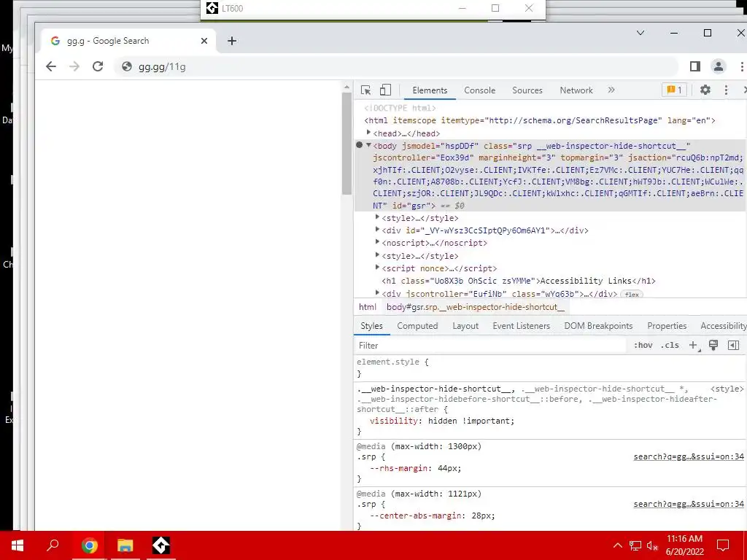This screenshot has height=560, width=747.
Task: Reload the page with the refresh icon
Action: 98,66
